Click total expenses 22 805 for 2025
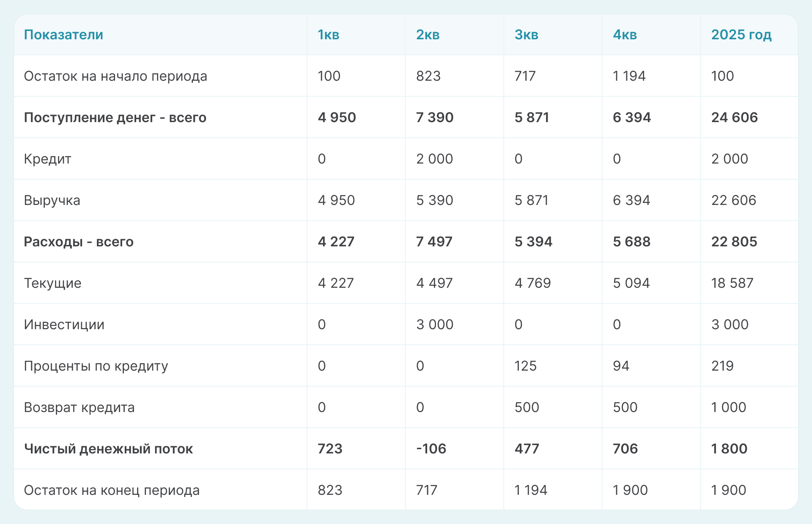Viewport: 812px width, 524px height. point(734,242)
